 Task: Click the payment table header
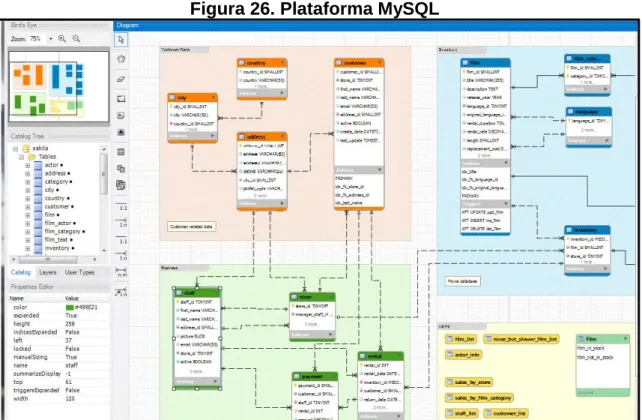coord(315,376)
